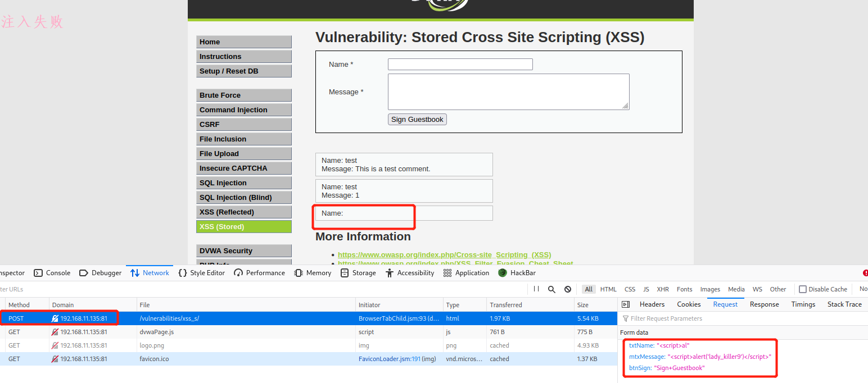868x383 pixels.
Task: Open the Storage devtools tab
Action: click(x=358, y=273)
